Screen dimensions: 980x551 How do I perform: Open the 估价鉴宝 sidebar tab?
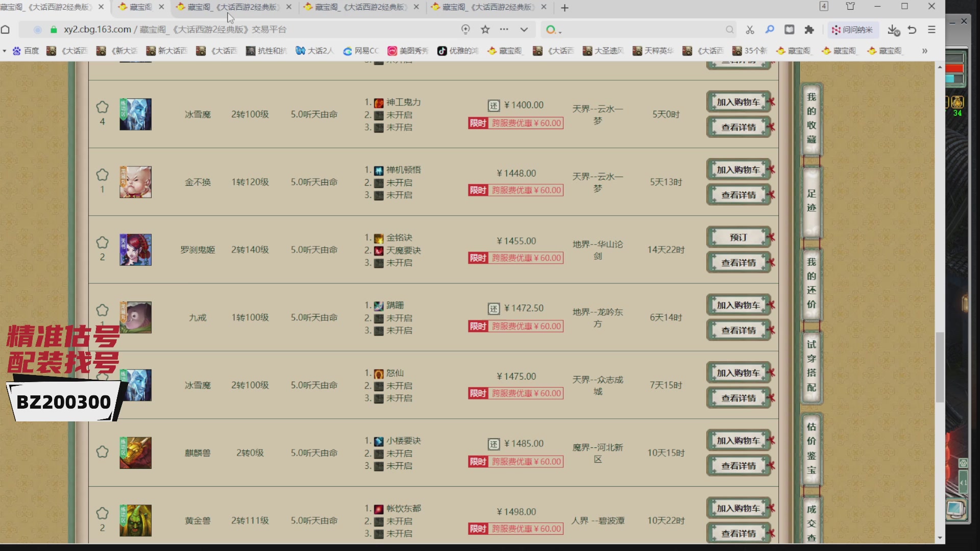pyautogui.click(x=811, y=448)
